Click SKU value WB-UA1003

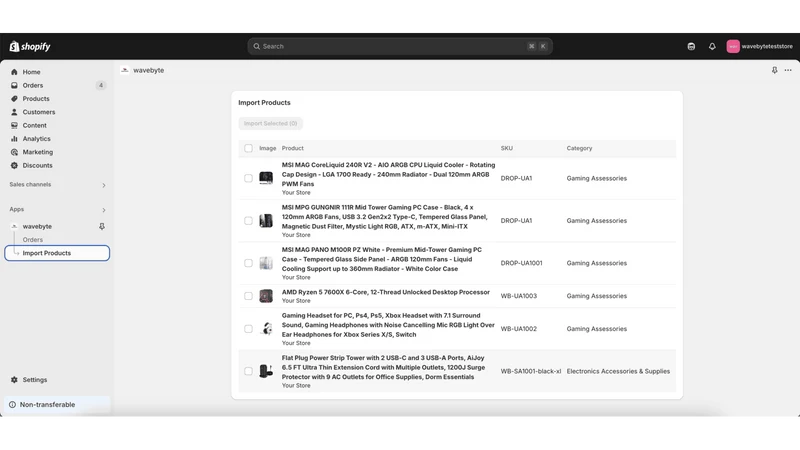(x=519, y=296)
